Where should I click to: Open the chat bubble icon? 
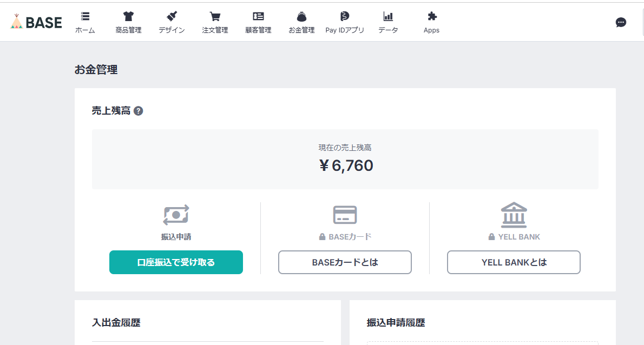(621, 22)
